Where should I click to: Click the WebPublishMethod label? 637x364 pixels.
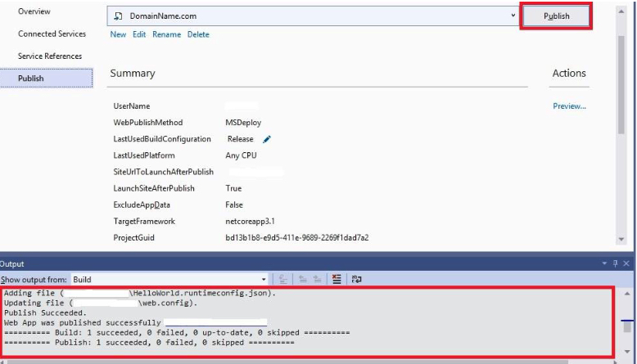[x=148, y=123]
